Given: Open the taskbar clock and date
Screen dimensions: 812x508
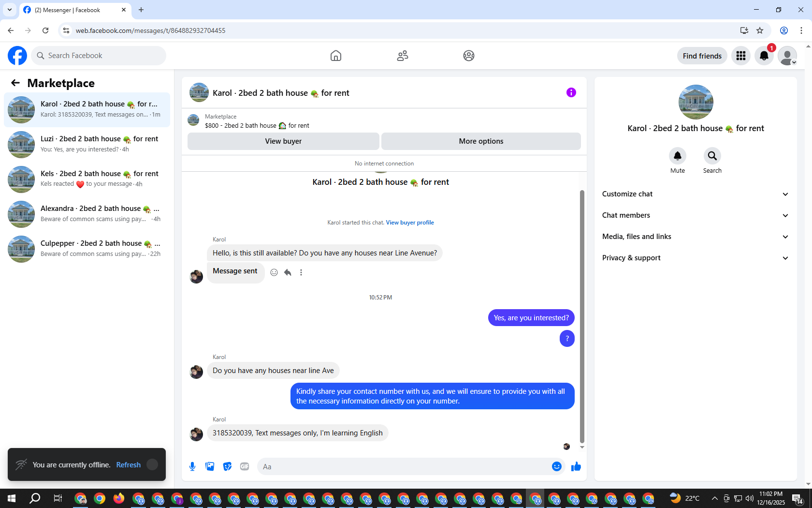Looking at the screenshot, I should [771, 498].
